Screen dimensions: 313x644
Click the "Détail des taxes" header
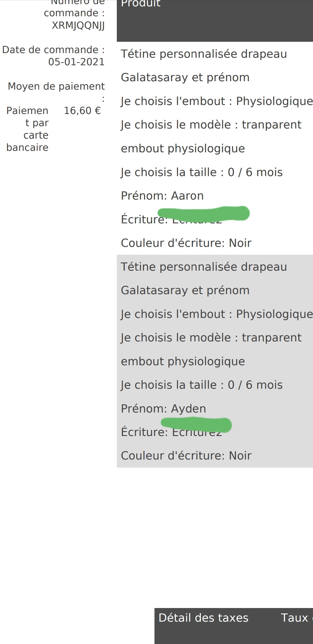(x=203, y=618)
